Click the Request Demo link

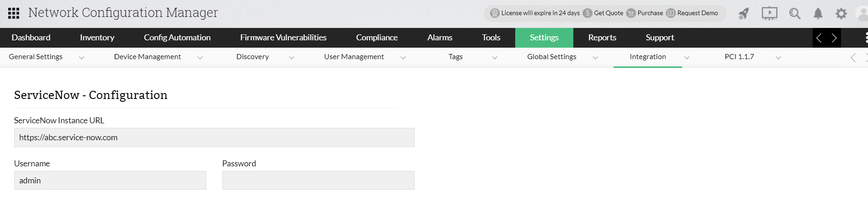(698, 13)
